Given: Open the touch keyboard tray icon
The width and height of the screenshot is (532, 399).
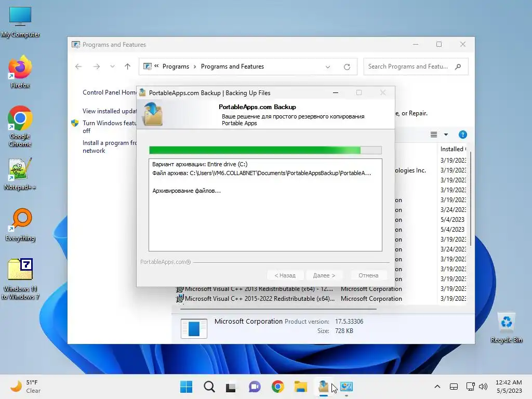Looking at the screenshot, I should click(x=454, y=387).
